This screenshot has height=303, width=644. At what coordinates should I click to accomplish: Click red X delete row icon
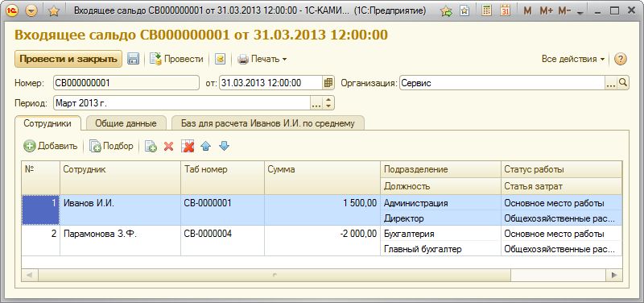coord(168,147)
